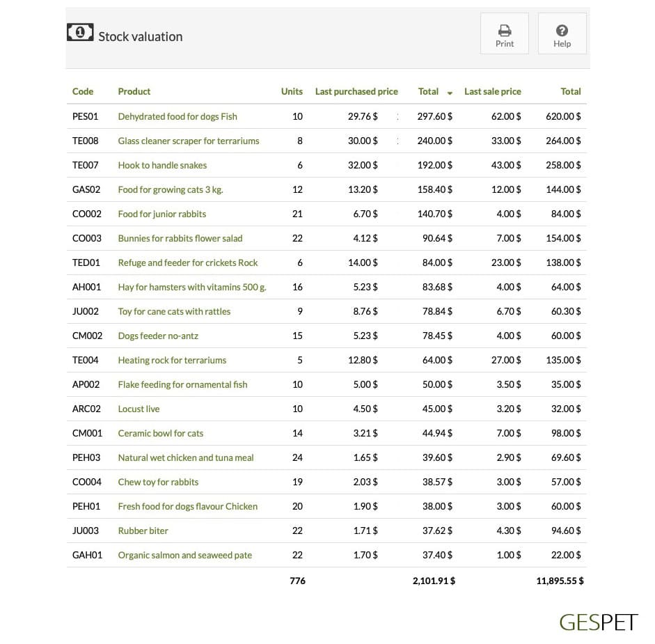Sort by Units column header

pos(292,91)
